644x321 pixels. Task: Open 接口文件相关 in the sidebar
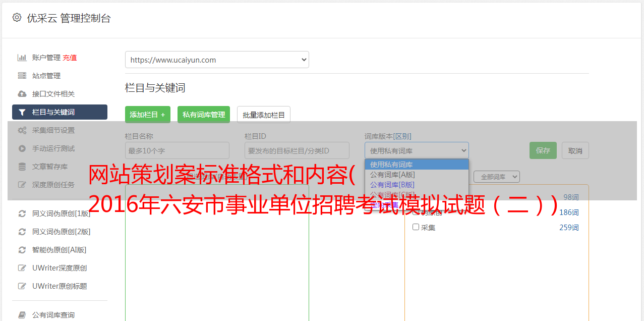pyautogui.click(x=53, y=94)
